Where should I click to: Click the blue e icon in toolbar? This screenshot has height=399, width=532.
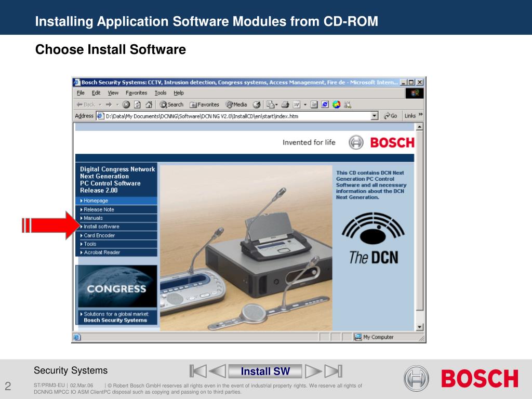pyautogui.click(x=325, y=104)
